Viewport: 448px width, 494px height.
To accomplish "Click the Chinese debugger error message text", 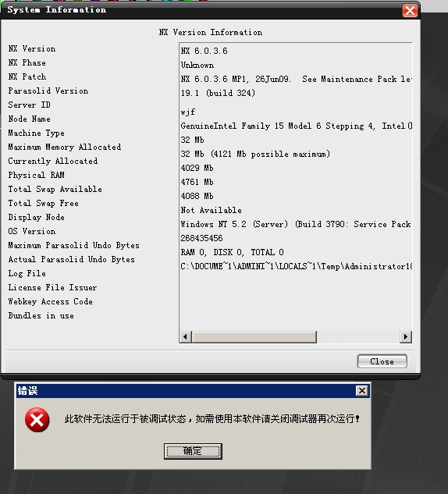I will pyautogui.click(x=212, y=419).
